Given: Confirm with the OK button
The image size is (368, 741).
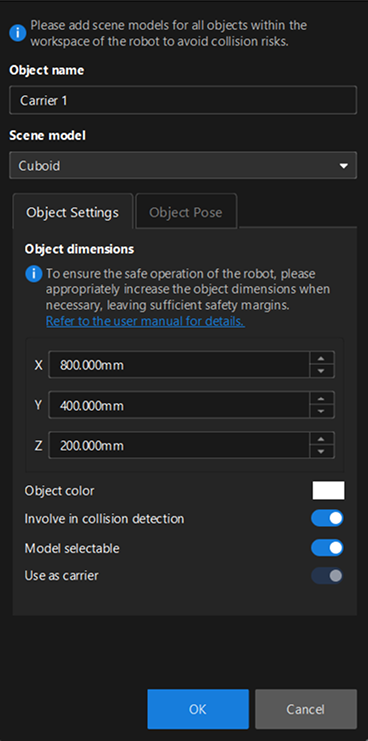Looking at the screenshot, I should tap(198, 709).
